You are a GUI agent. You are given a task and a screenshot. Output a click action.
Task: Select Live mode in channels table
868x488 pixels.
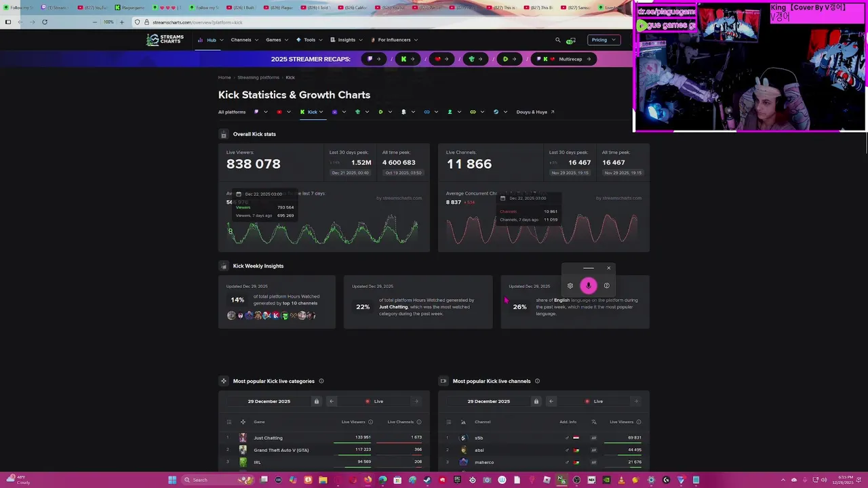coord(594,401)
